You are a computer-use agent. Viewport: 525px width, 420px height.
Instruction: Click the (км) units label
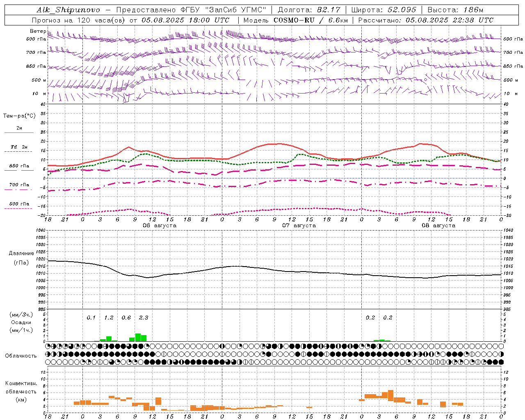(x=21, y=399)
